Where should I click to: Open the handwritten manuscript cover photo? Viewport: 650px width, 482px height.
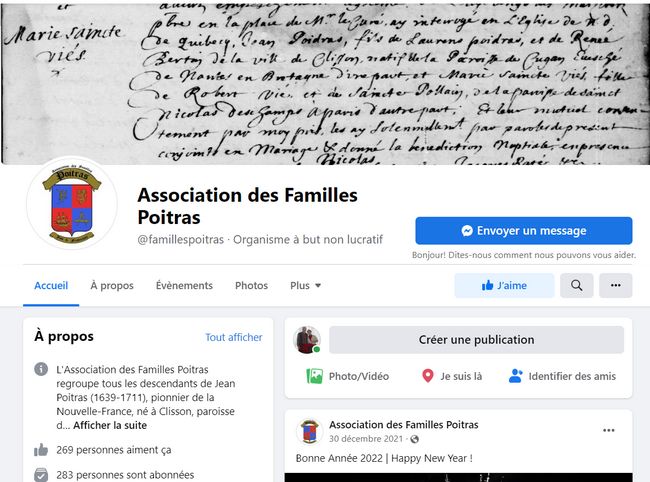325,83
